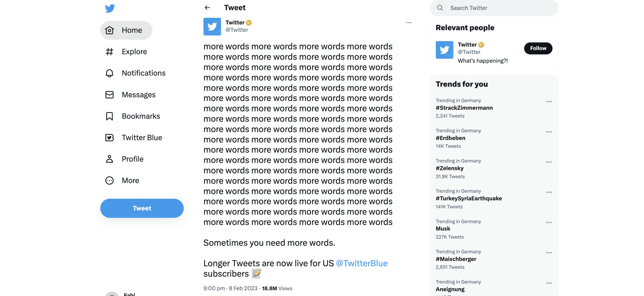Viewport: 644px width, 296px height.
Task: Click the Twitter verified badge icon
Action: point(249,22)
